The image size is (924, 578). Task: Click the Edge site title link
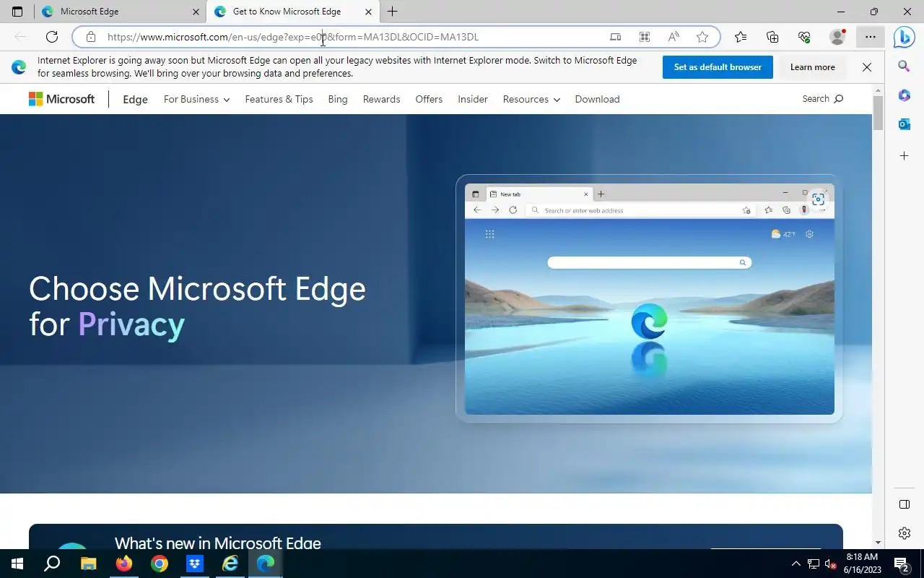135,99
